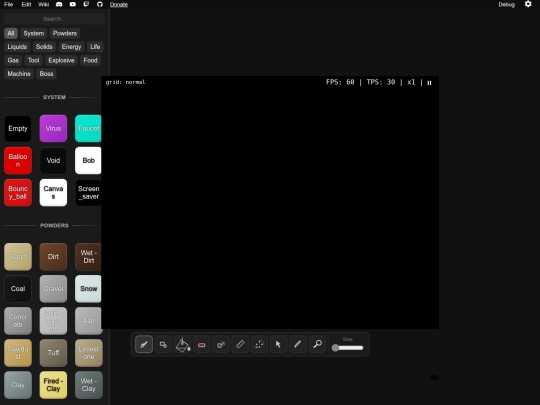Pick the Void element

(53, 160)
